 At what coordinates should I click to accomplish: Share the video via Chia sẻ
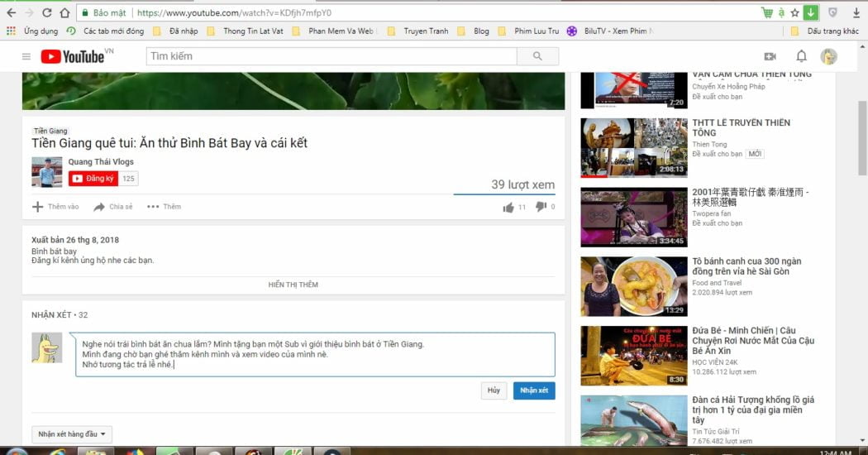113,207
